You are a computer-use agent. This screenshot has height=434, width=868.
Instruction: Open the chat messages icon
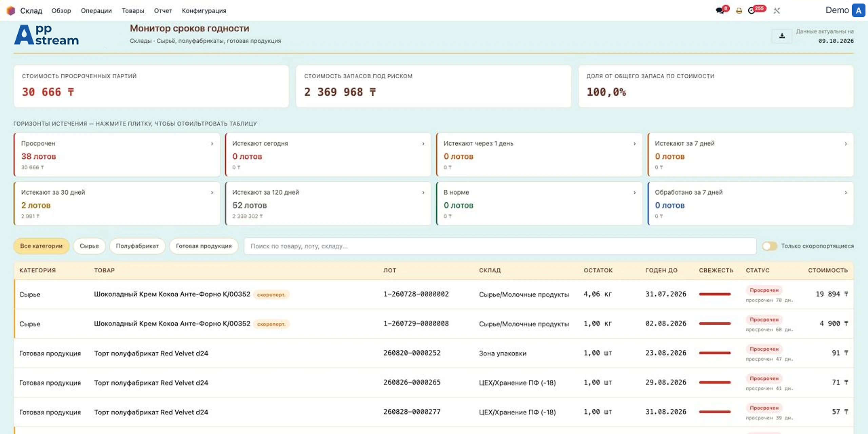[720, 11]
